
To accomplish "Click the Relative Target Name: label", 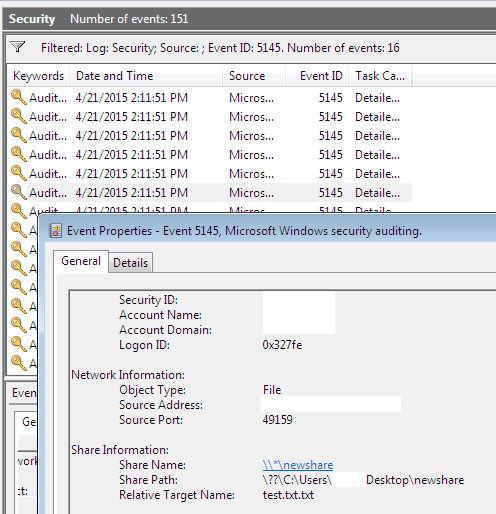I will (x=177, y=495).
